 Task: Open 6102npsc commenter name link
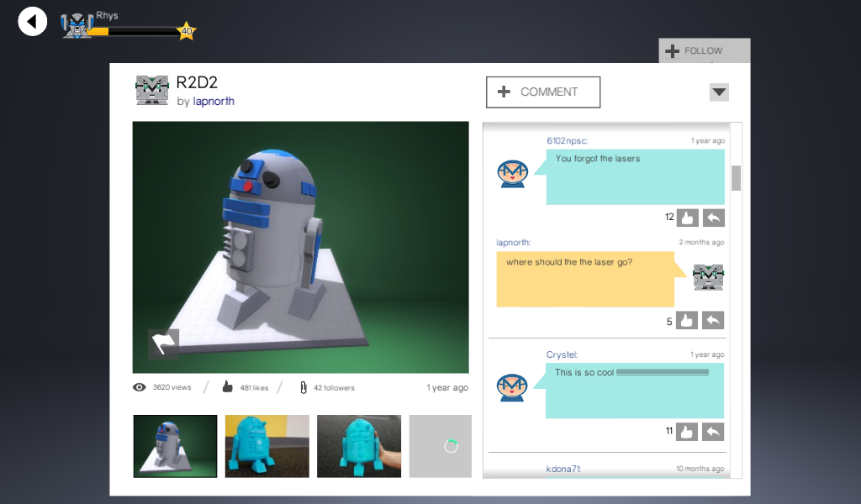click(x=567, y=141)
